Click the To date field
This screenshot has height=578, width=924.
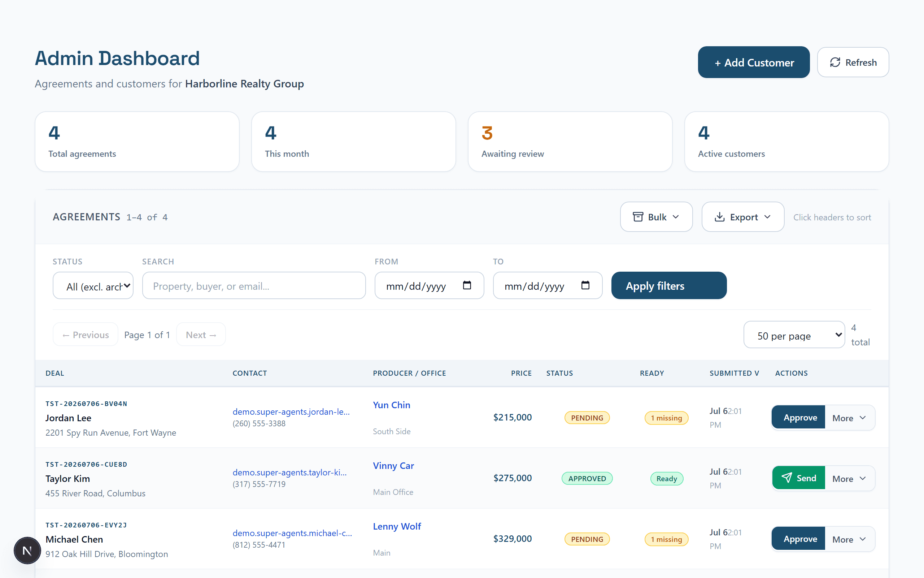(548, 285)
